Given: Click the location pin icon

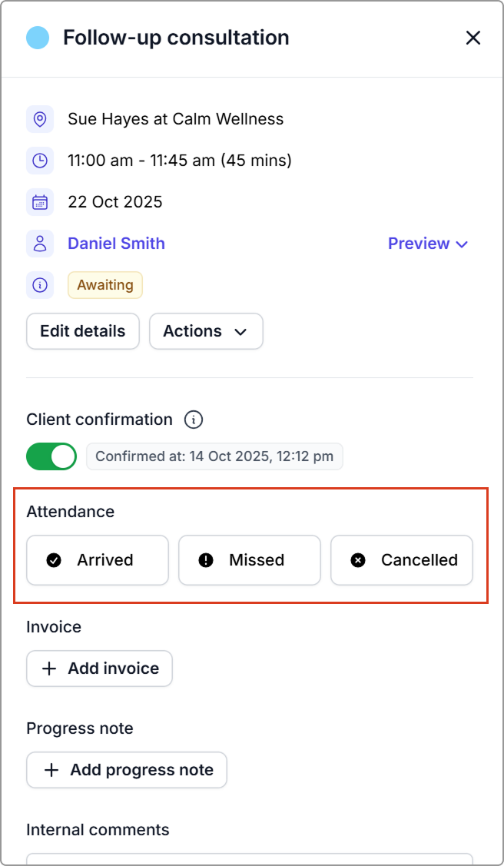Looking at the screenshot, I should tap(40, 119).
